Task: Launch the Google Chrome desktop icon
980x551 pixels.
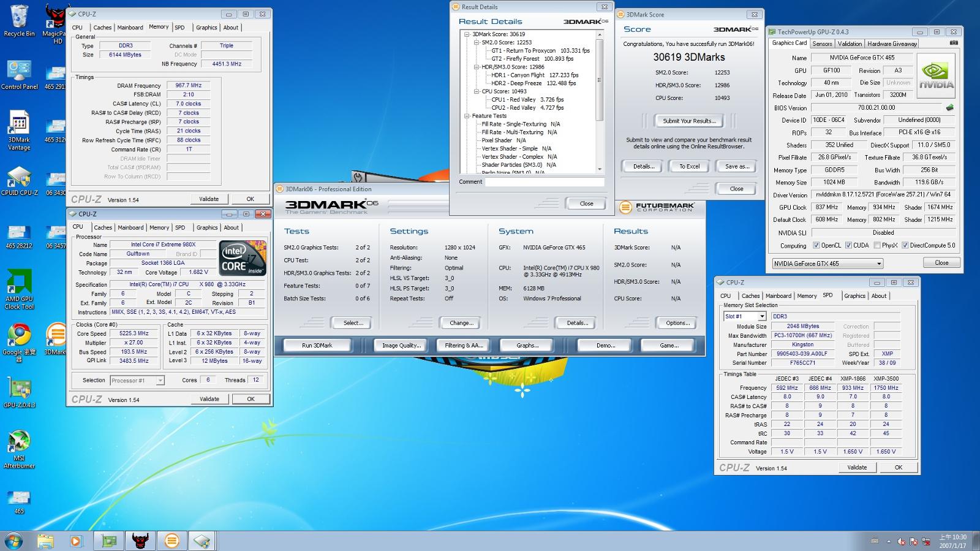Action: (19, 343)
